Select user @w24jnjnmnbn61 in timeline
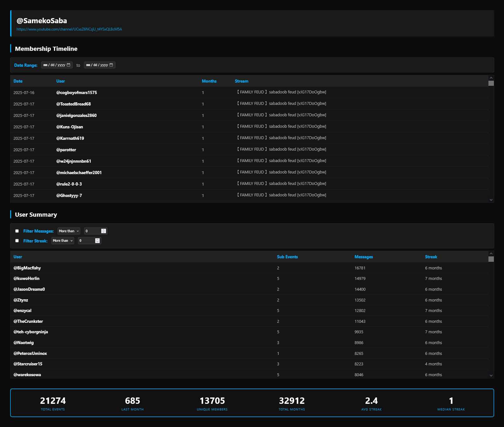Viewport: 504px width, 427px height. click(74, 161)
